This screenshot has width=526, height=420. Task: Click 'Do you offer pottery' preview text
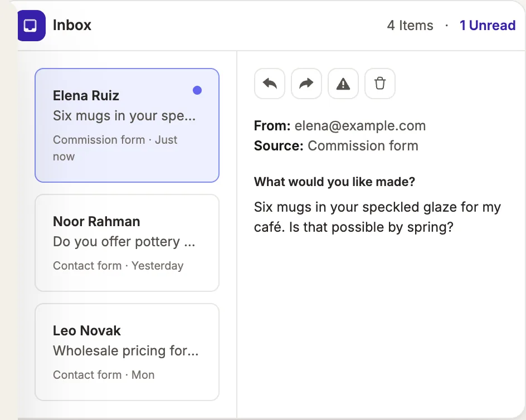click(x=124, y=242)
